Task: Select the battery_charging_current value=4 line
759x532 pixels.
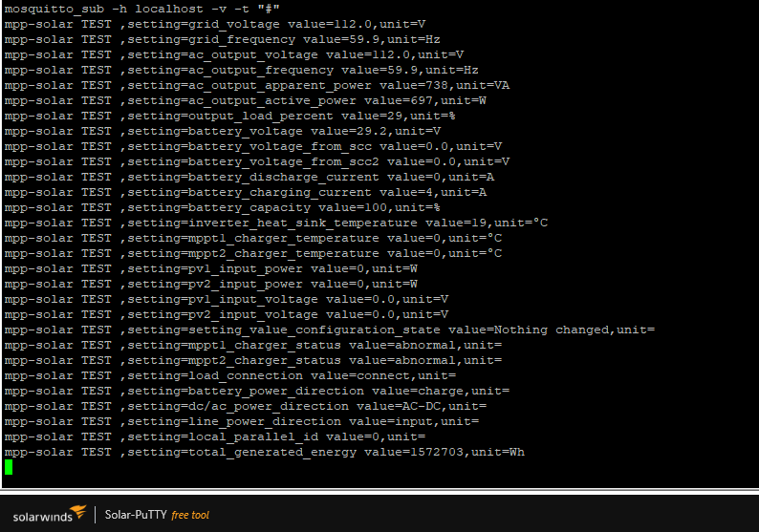Action: pyautogui.click(x=246, y=193)
